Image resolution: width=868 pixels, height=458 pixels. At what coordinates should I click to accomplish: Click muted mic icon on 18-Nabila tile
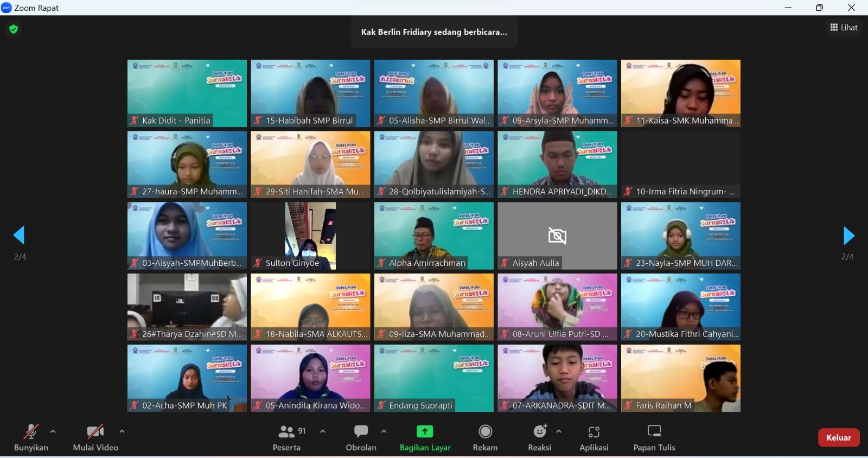coord(258,334)
